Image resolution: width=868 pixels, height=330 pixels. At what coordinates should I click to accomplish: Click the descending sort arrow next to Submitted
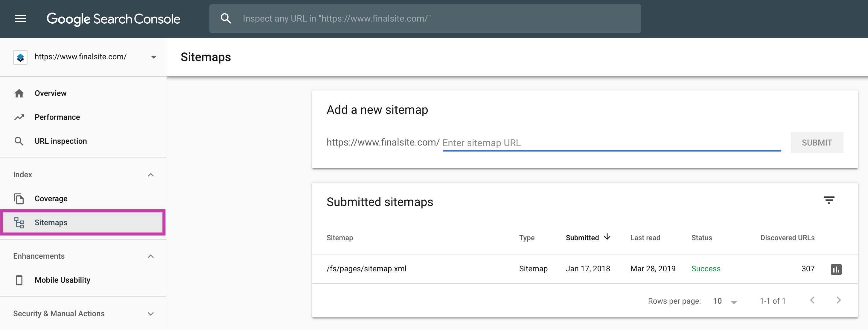[x=607, y=237]
